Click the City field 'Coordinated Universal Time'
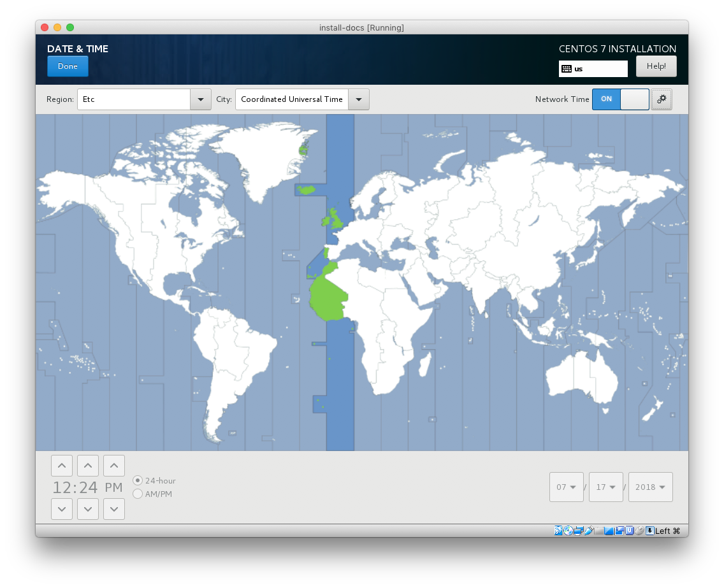The width and height of the screenshot is (724, 588). [292, 99]
